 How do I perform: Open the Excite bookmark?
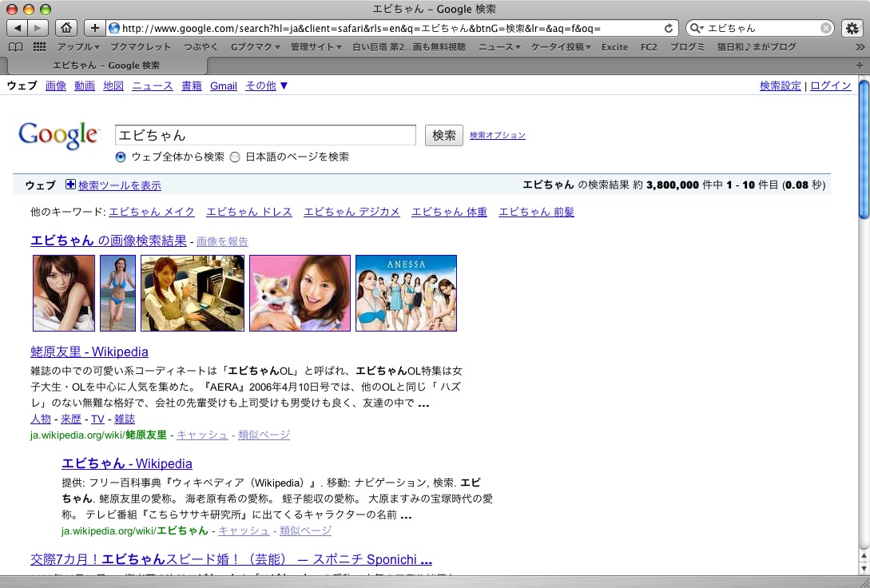615,47
